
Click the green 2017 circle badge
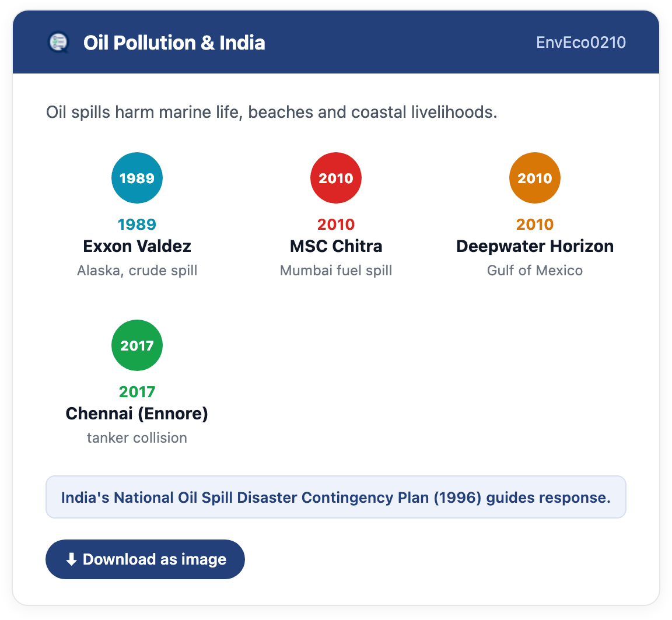coord(137,345)
